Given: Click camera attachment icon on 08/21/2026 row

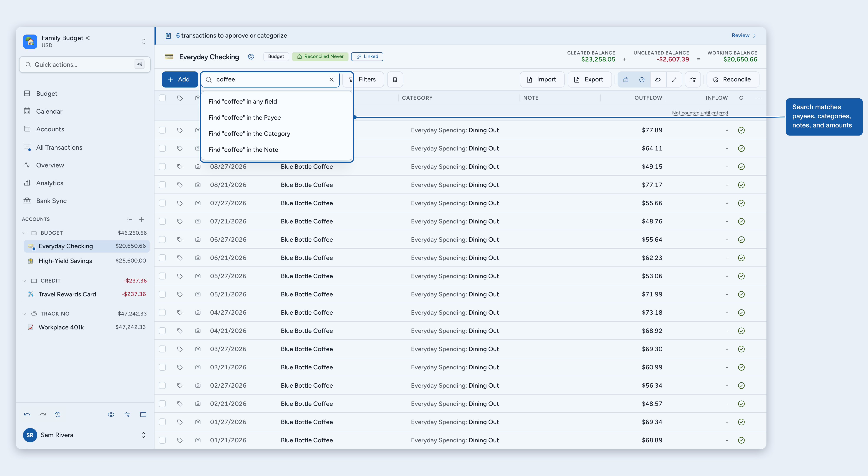Looking at the screenshot, I should (198, 185).
